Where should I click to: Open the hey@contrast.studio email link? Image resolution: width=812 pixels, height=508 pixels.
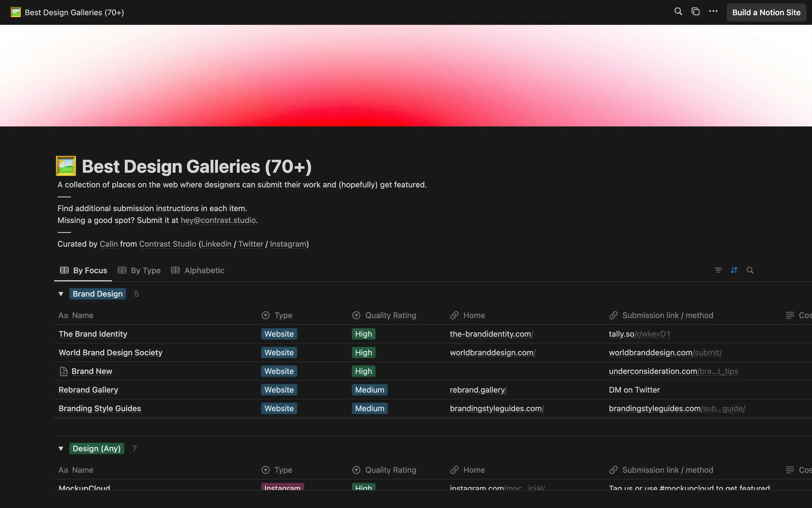pos(218,220)
